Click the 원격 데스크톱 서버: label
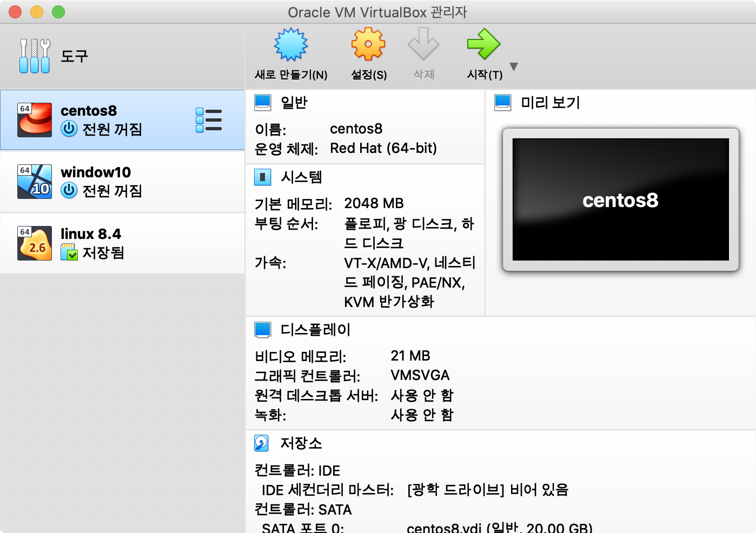756x533 pixels. (x=316, y=395)
